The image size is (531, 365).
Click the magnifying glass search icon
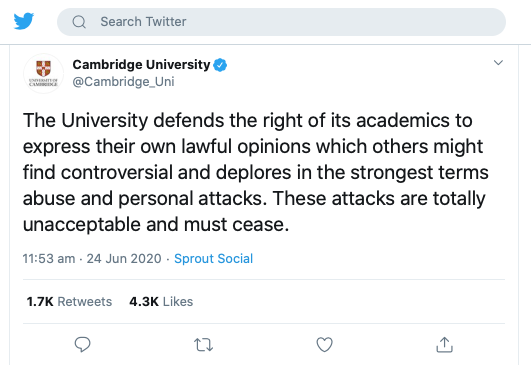tap(79, 22)
